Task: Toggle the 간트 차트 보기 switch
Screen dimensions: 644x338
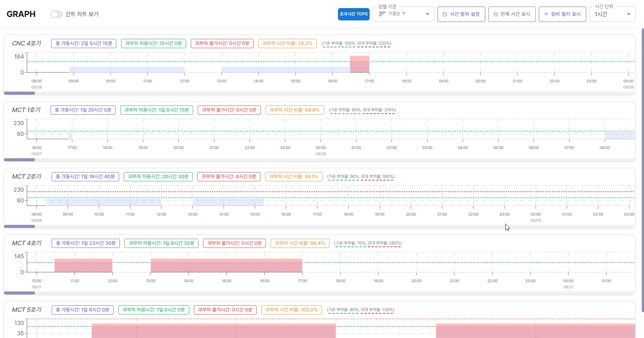Action: tap(57, 14)
